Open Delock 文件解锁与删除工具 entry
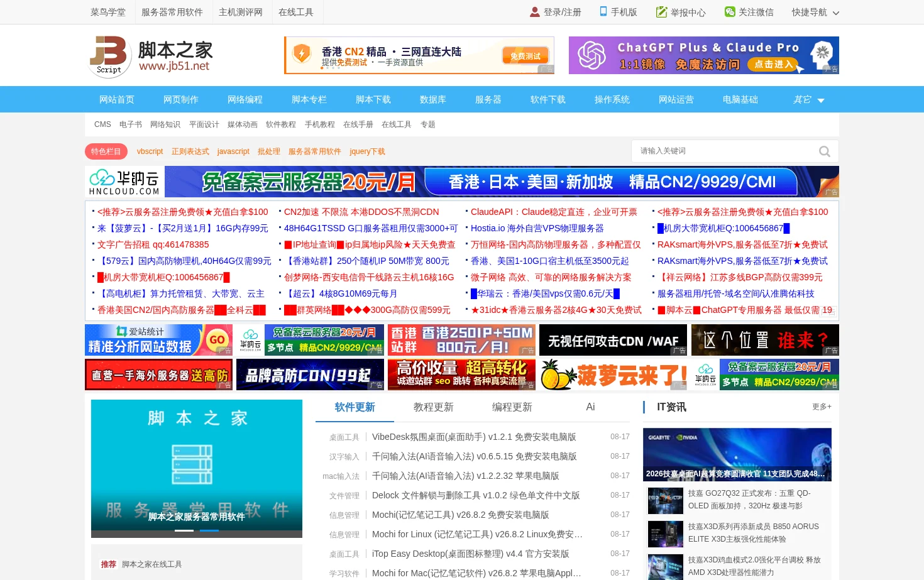 coord(476,495)
